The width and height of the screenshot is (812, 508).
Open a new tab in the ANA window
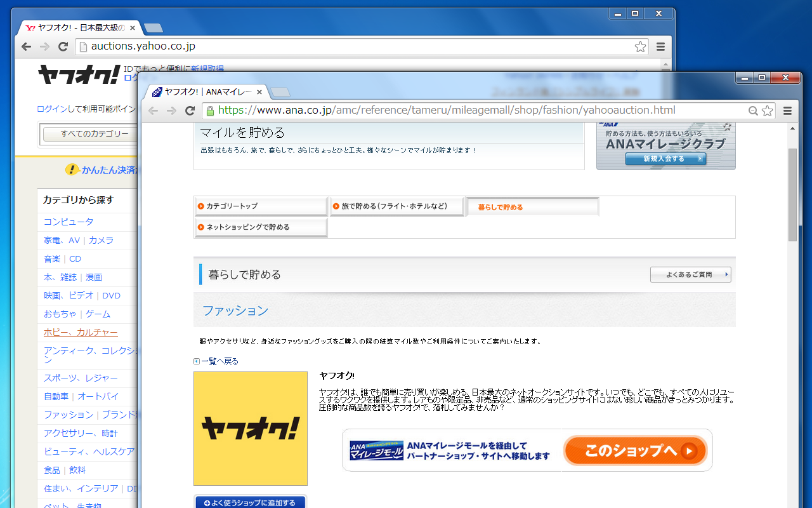(x=280, y=92)
